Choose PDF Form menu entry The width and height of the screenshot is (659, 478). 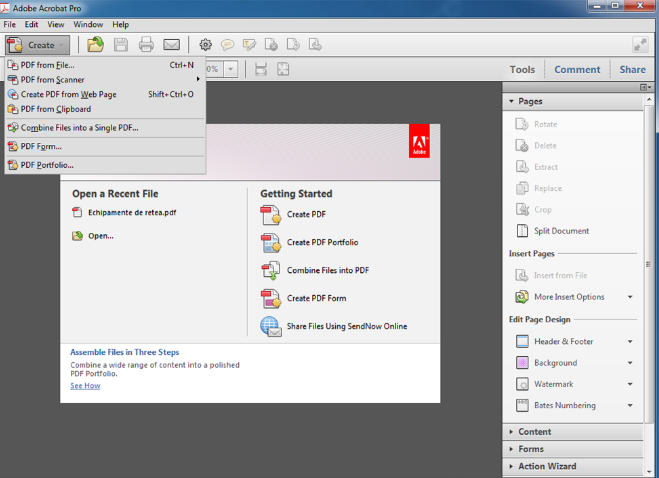[105, 146]
